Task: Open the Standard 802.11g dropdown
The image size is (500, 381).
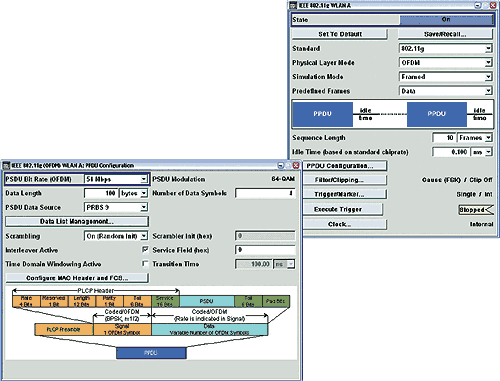Action: pos(445,49)
